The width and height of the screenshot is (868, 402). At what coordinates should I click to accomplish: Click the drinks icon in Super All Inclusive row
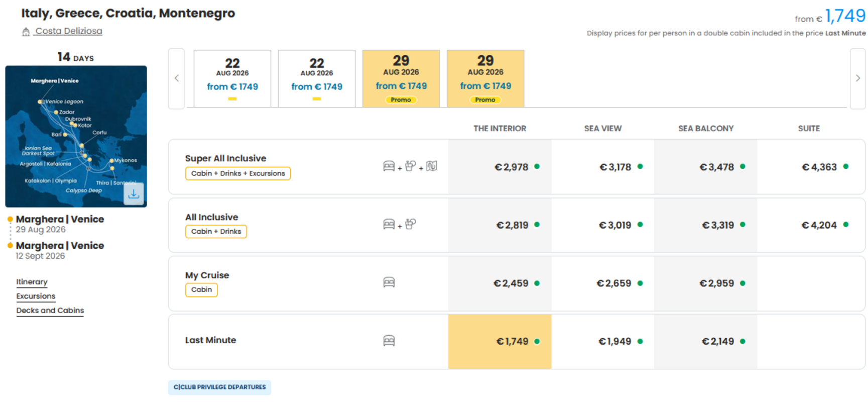point(411,166)
